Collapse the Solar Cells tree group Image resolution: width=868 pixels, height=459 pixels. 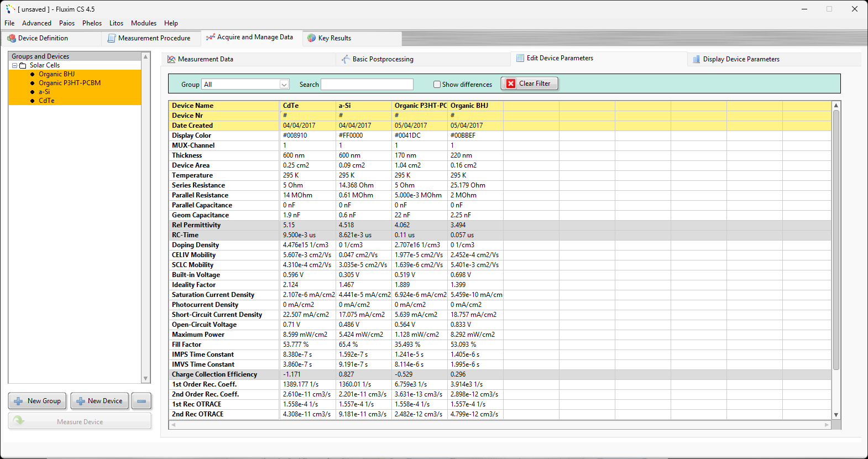click(x=15, y=65)
